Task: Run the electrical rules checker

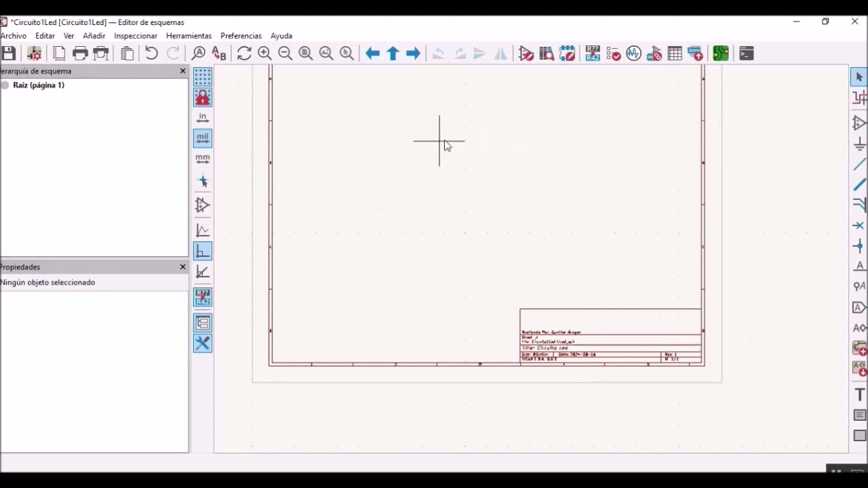Action: (614, 54)
